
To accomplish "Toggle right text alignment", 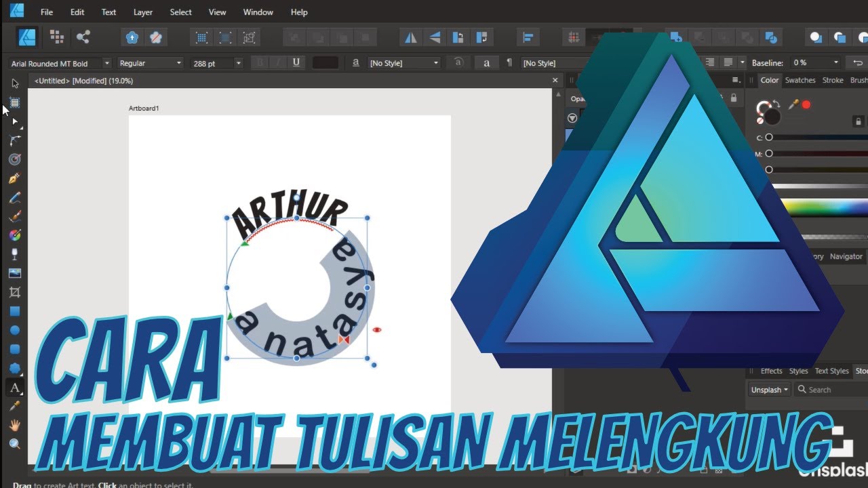I will [710, 62].
